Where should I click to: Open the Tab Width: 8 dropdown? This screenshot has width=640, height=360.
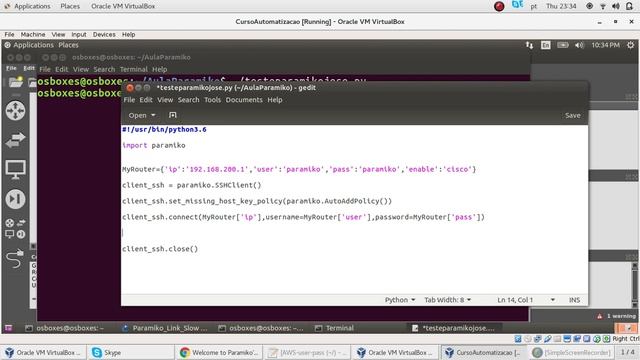click(x=447, y=300)
